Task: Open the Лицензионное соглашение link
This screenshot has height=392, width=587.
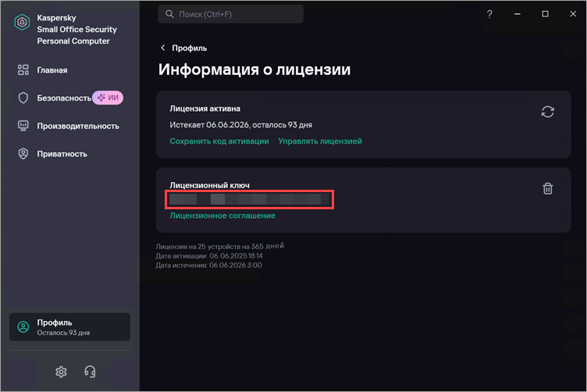Action: pyautogui.click(x=222, y=216)
